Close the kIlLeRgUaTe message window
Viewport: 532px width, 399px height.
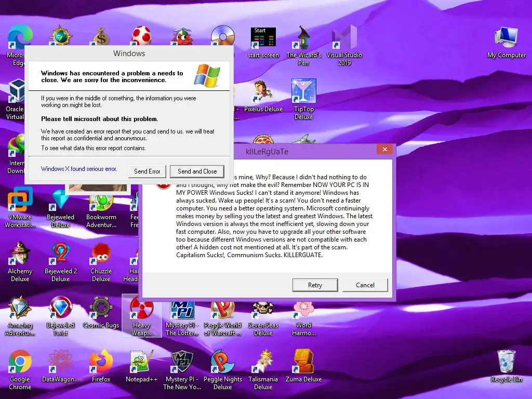(x=385, y=149)
